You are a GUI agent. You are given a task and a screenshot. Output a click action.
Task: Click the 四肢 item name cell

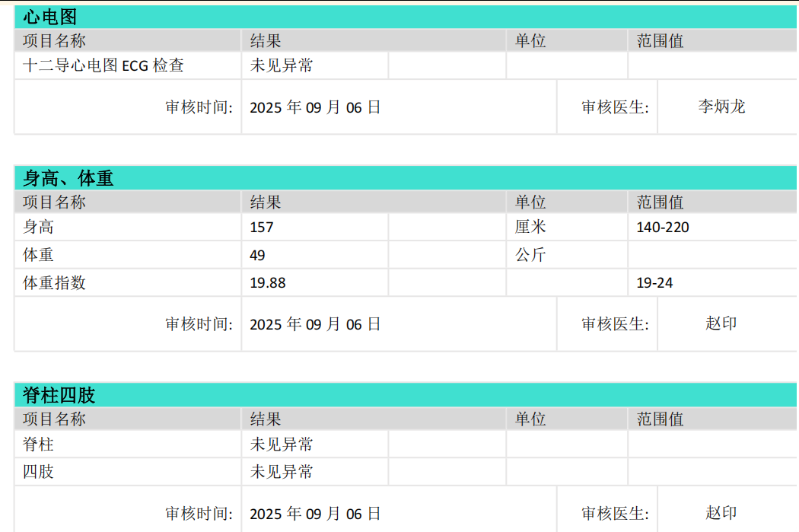coord(39,472)
